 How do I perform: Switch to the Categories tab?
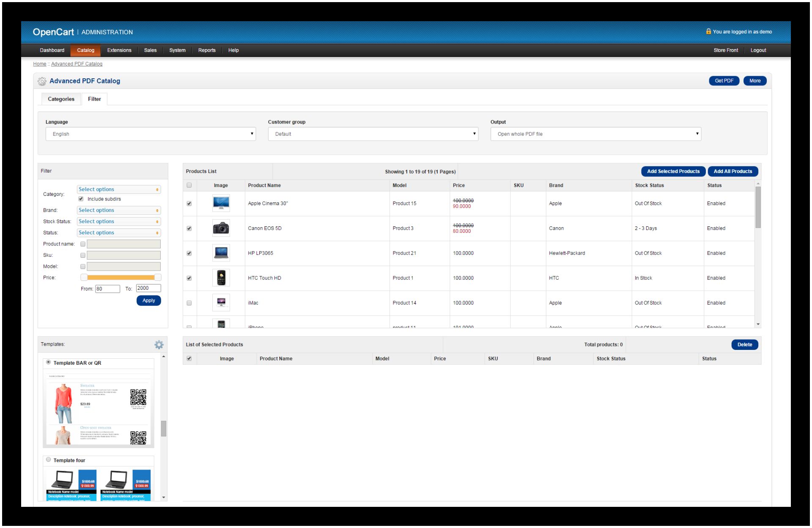[x=61, y=99]
